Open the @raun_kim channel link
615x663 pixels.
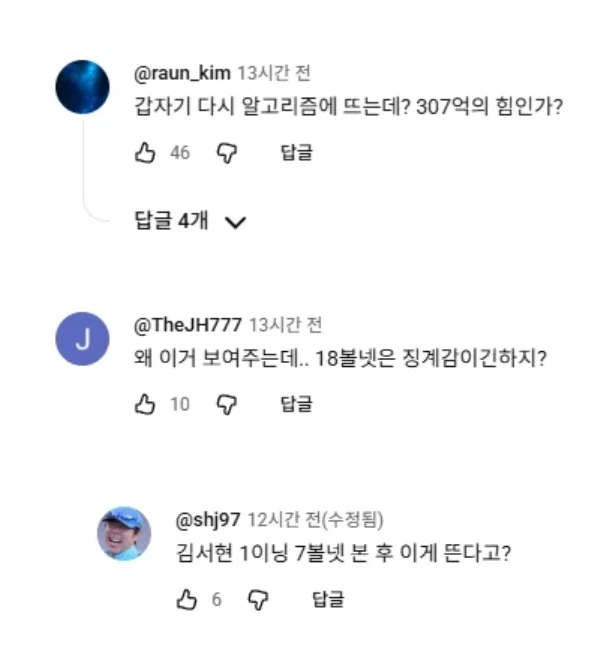(x=182, y=74)
